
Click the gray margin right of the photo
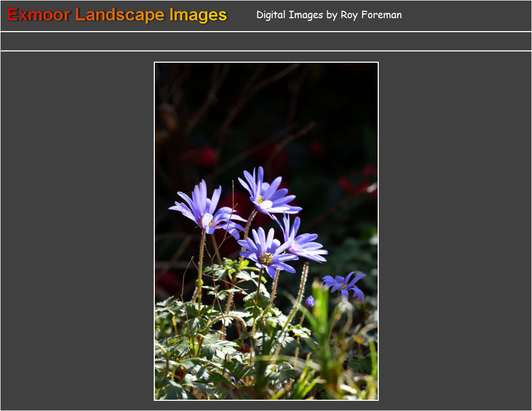[x=455, y=230]
